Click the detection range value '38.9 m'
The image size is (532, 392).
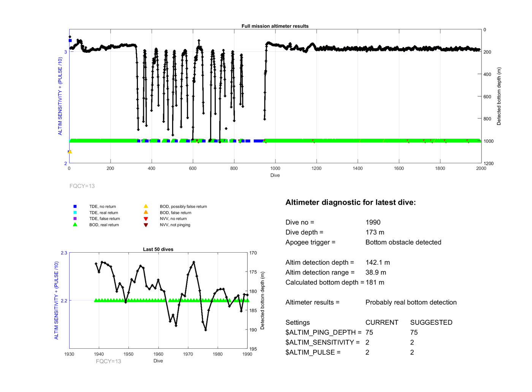376,272
